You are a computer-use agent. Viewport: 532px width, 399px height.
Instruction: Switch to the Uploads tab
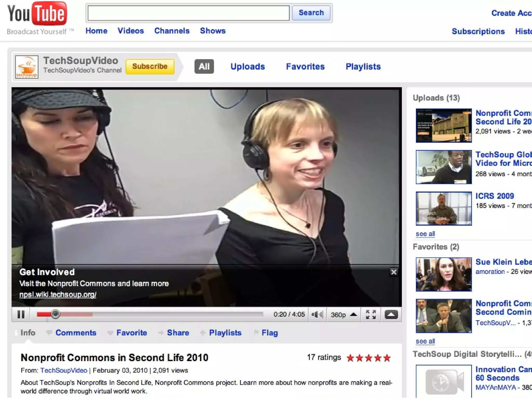pos(248,66)
